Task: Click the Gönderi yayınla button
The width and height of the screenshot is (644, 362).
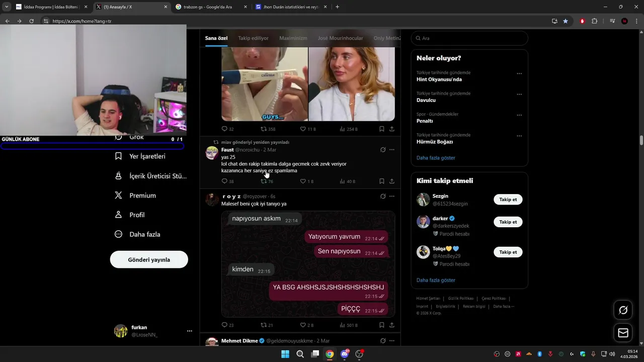Action: 149,259
